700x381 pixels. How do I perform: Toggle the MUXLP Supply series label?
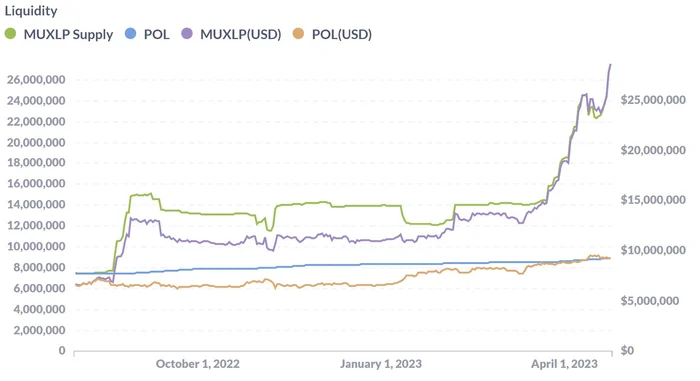point(68,34)
